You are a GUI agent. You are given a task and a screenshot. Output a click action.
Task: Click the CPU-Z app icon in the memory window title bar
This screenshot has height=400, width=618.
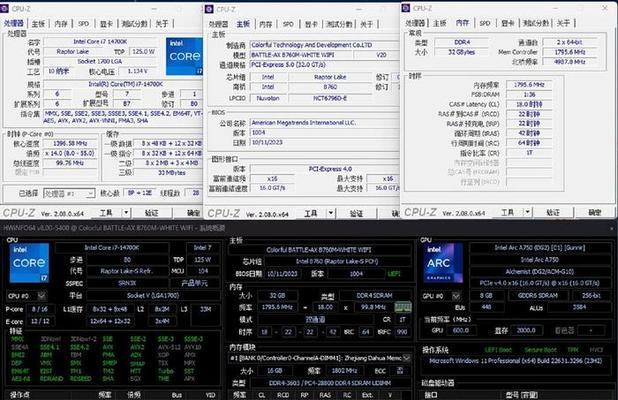tap(406, 8)
